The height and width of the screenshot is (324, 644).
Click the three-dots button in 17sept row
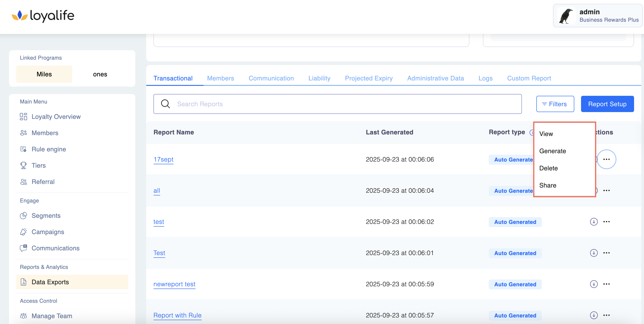[x=606, y=159]
